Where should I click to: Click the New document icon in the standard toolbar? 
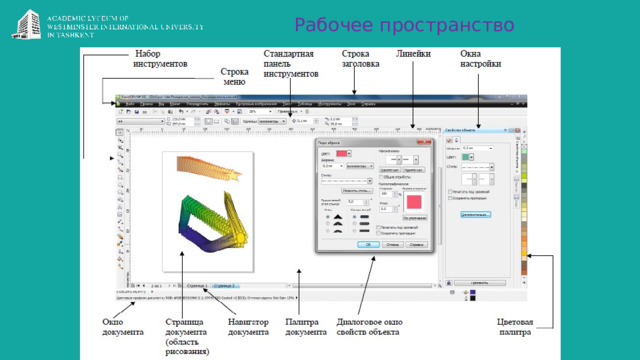click(120, 111)
